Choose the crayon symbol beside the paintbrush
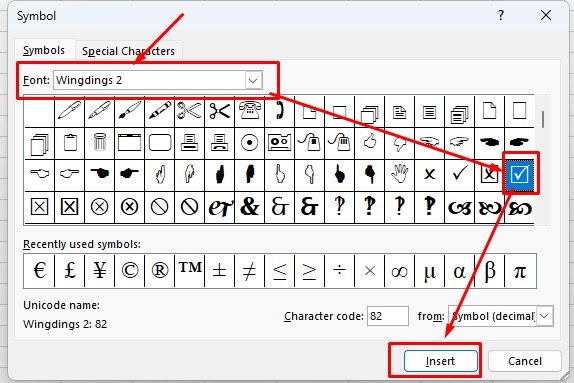Screen dimensions: 574x383 160,110
